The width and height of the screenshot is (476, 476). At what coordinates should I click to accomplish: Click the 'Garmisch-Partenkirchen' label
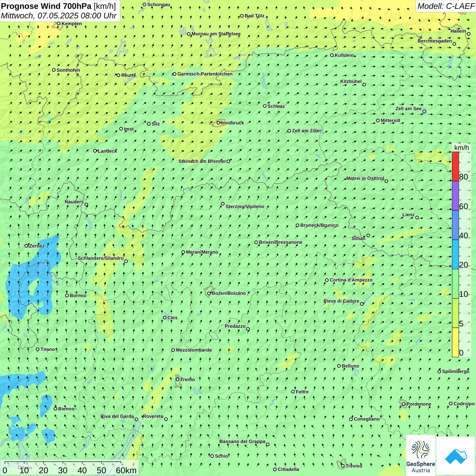point(205,74)
